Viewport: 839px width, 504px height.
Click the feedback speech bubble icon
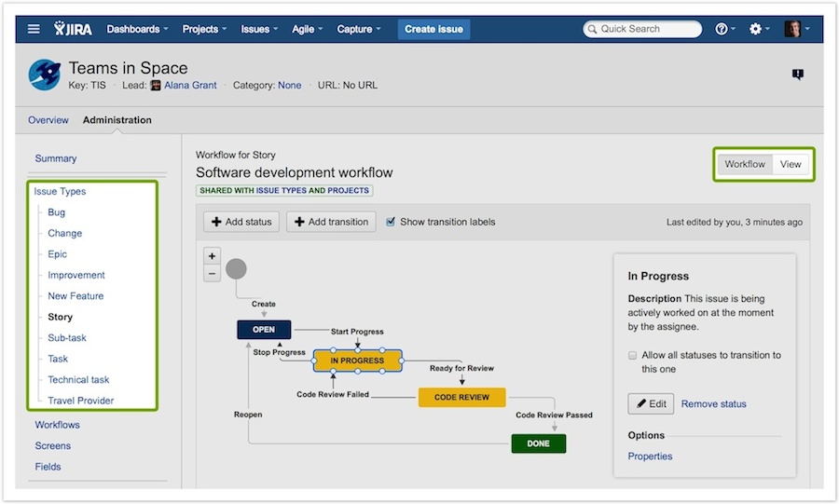point(798,75)
